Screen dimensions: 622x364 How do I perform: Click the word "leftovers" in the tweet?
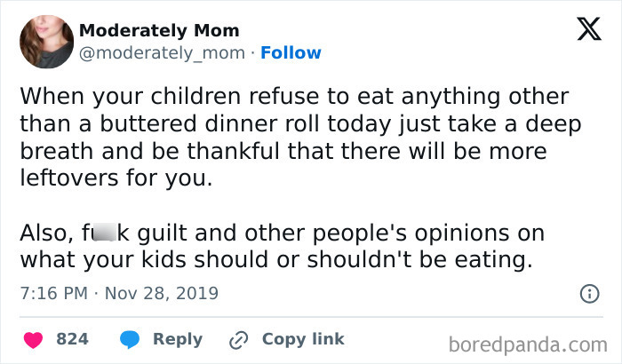click(64, 177)
